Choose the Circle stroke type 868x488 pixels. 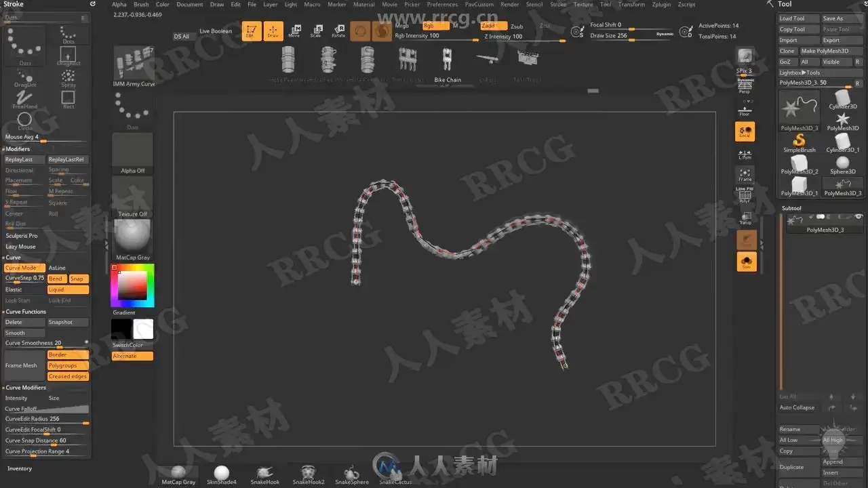tap(25, 121)
